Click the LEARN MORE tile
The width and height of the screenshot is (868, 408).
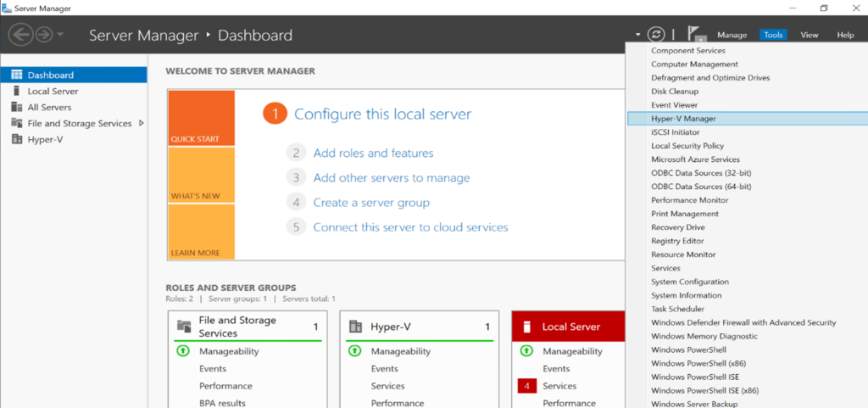[202, 232]
